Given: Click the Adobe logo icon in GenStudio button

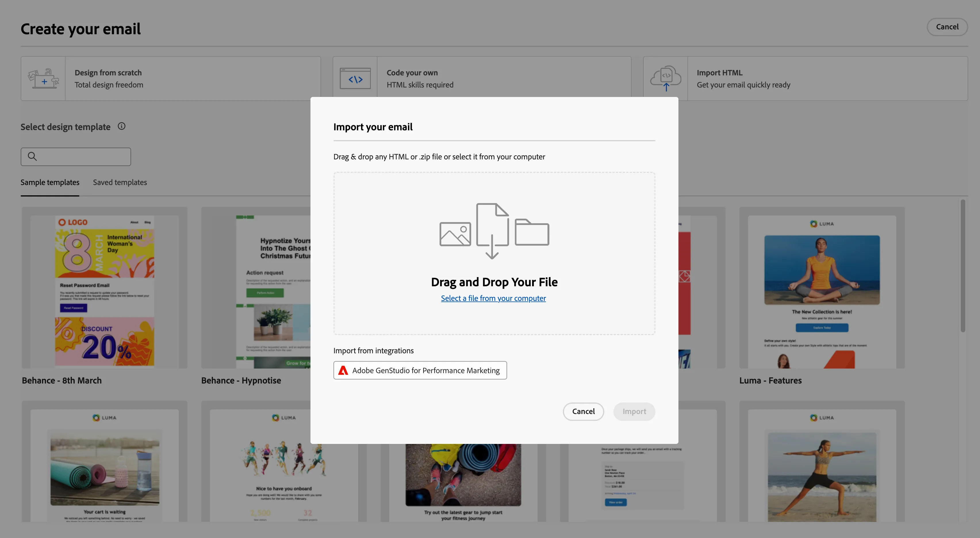Looking at the screenshot, I should (x=343, y=370).
